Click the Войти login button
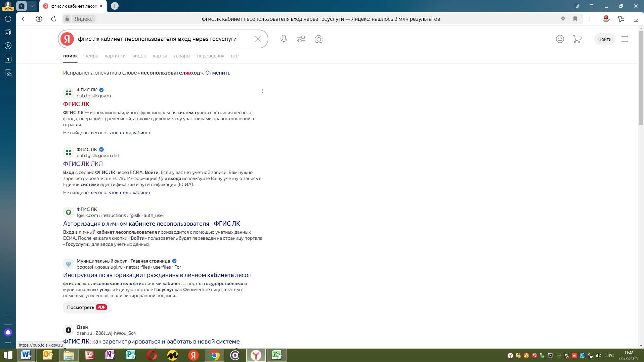The image size is (644, 362). coord(605,39)
